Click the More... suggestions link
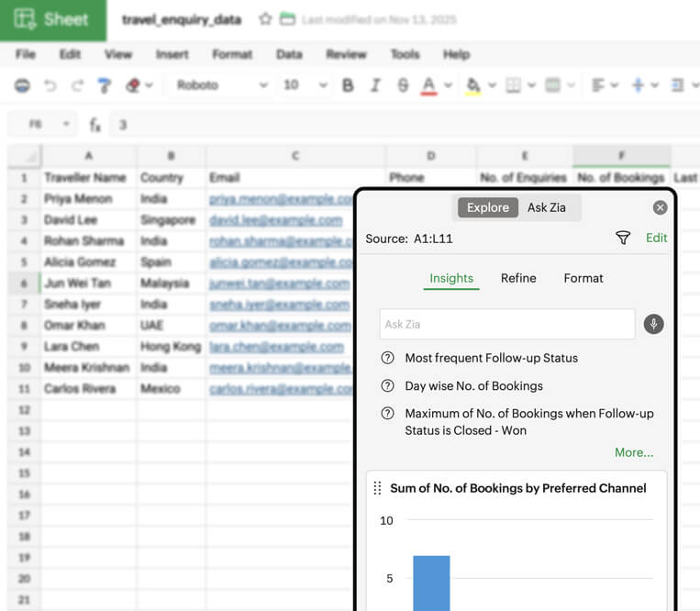The height and width of the screenshot is (611, 700). click(x=634, y=452)
